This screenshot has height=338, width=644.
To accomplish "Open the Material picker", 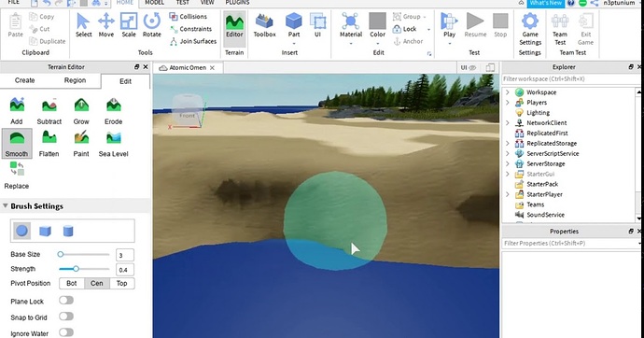I will click(351, 27).
